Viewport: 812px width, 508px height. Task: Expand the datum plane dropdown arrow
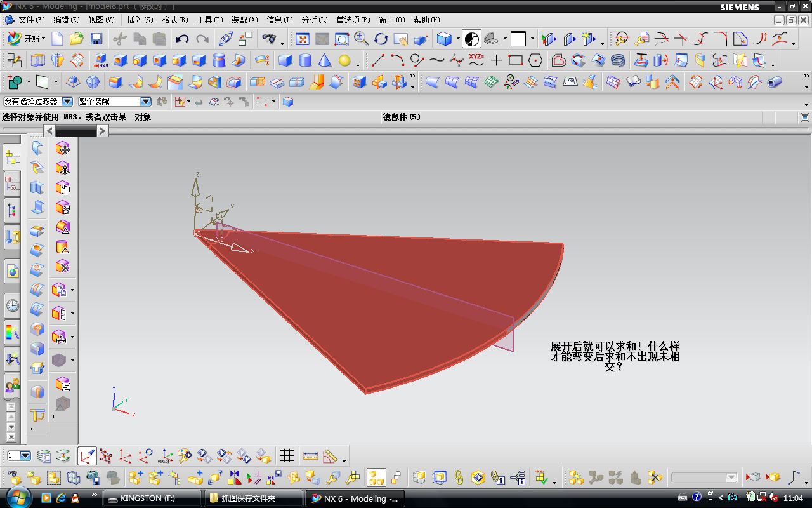(x=55, y=82)
